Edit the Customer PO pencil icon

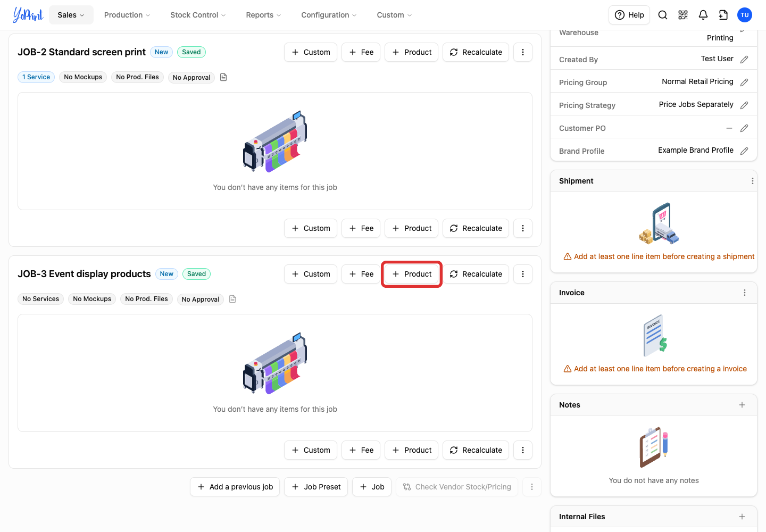[x=744, y=128]
